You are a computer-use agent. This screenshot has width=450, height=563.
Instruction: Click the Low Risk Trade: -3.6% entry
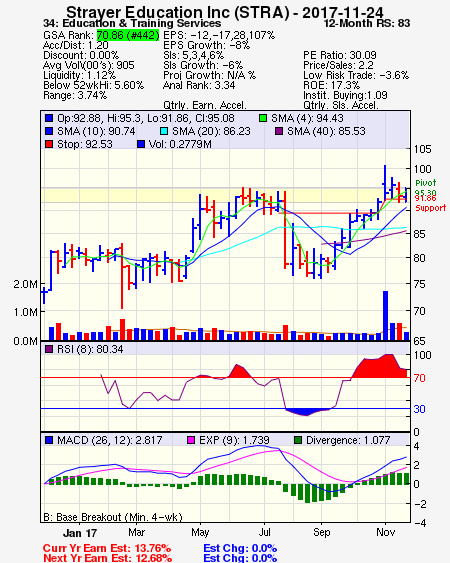tap(356, 75)
